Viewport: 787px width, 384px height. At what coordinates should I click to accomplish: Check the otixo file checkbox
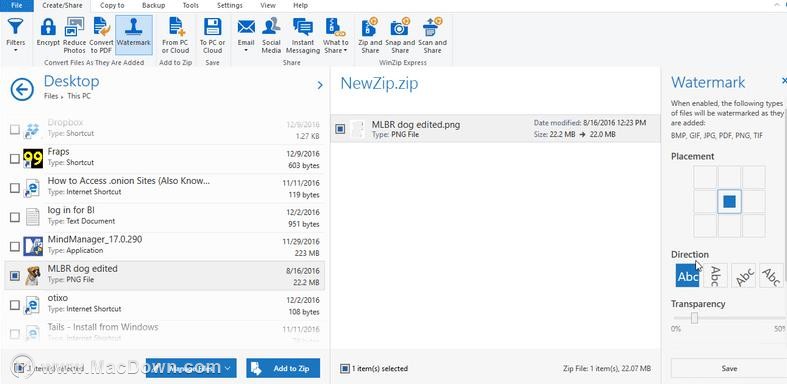15,305
